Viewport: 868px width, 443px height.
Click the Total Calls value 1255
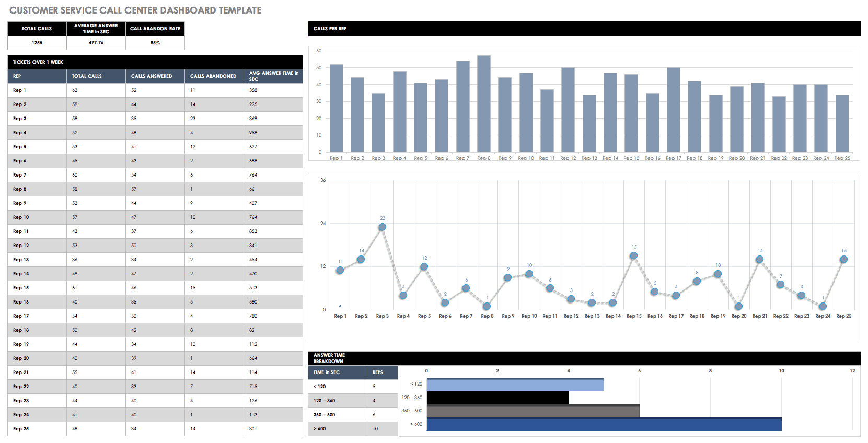pos(37,43)
